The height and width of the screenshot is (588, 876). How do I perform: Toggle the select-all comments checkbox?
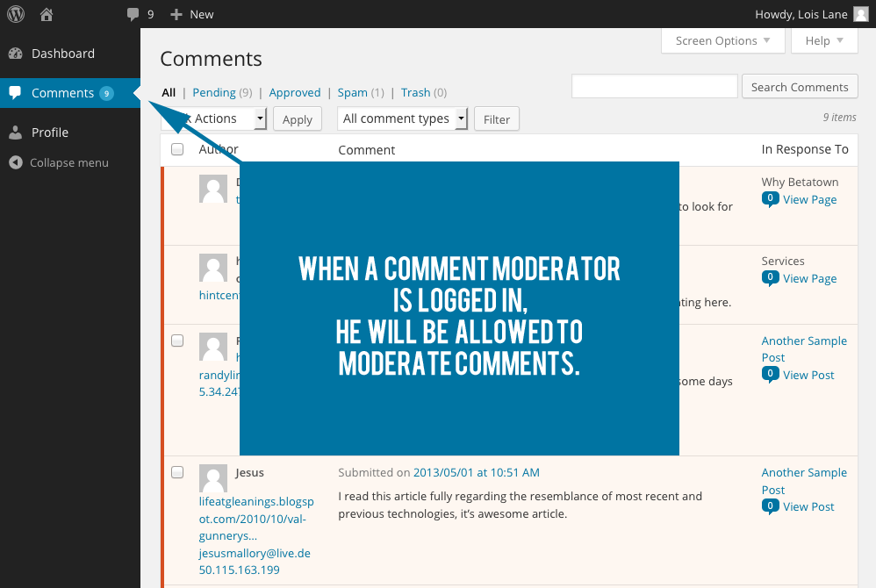click(x=177, y=149)
